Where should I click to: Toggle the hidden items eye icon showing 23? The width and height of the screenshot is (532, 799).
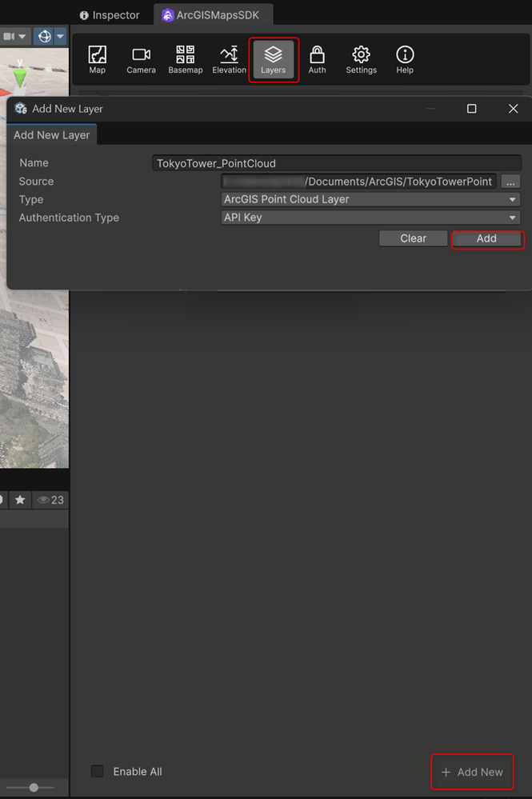(x=50, y=500)
